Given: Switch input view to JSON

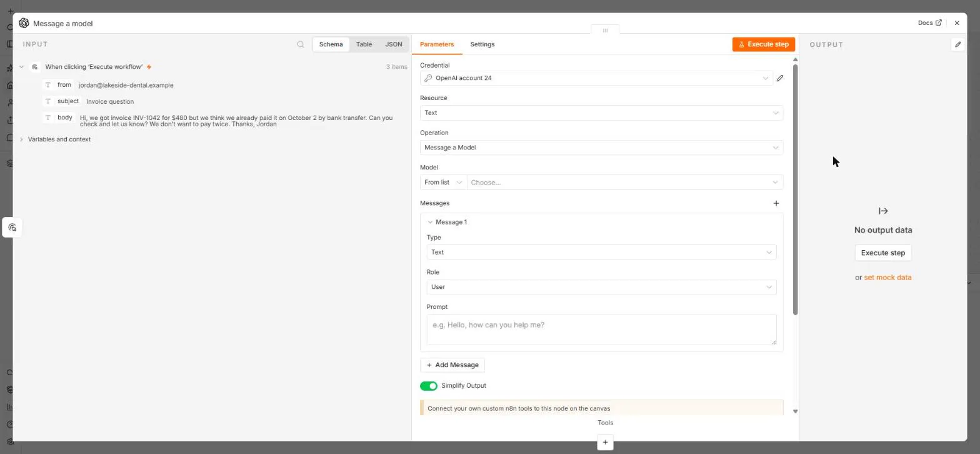Looking at the screenshot, I should click(393, 44).
